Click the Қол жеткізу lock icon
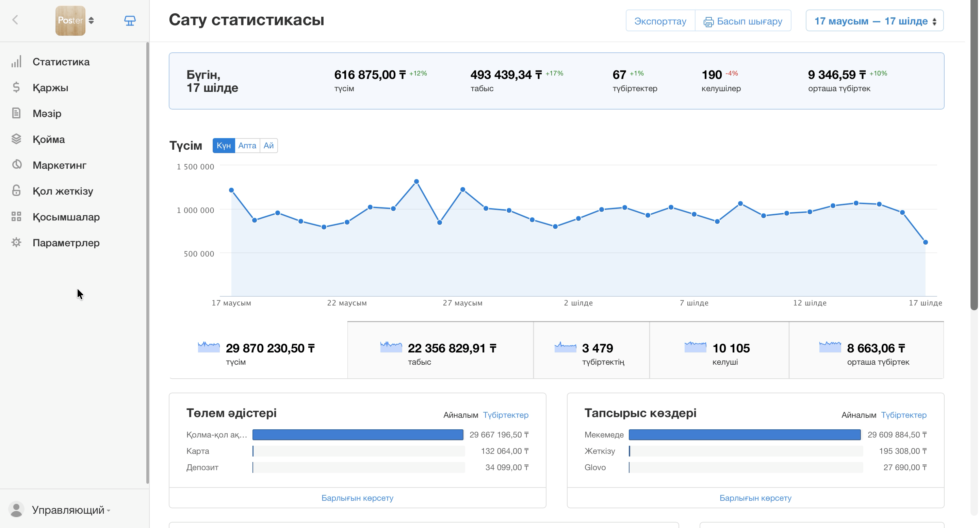Screen dimensions: 980x528 16,191
